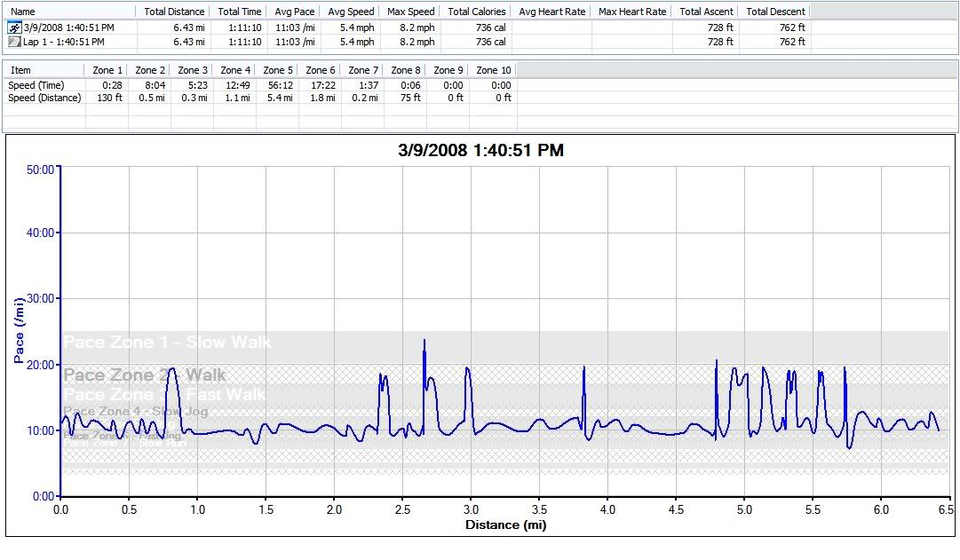The height and width of the screenshot is (560, 960).
Task: Select the Speed (Time) row
Action: (36, 85)
